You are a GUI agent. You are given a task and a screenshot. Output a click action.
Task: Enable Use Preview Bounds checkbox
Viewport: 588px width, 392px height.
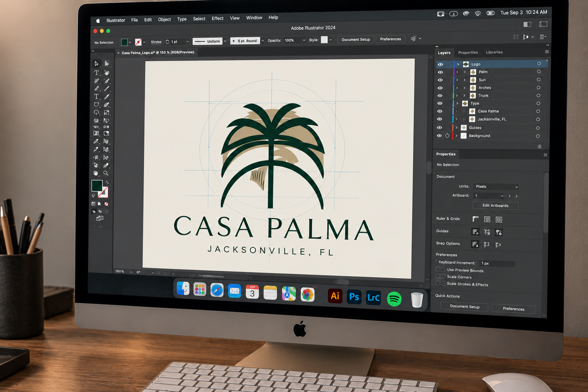(443, 269)
